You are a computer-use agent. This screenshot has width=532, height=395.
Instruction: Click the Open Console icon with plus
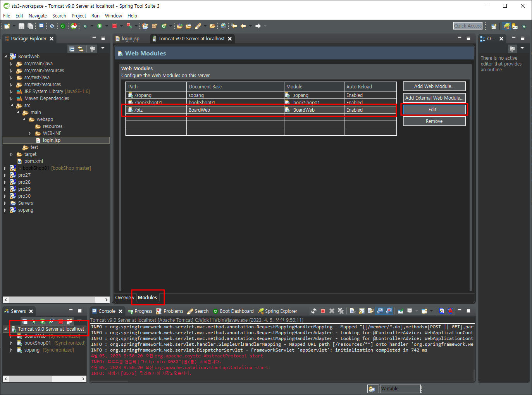pos(424,311)
